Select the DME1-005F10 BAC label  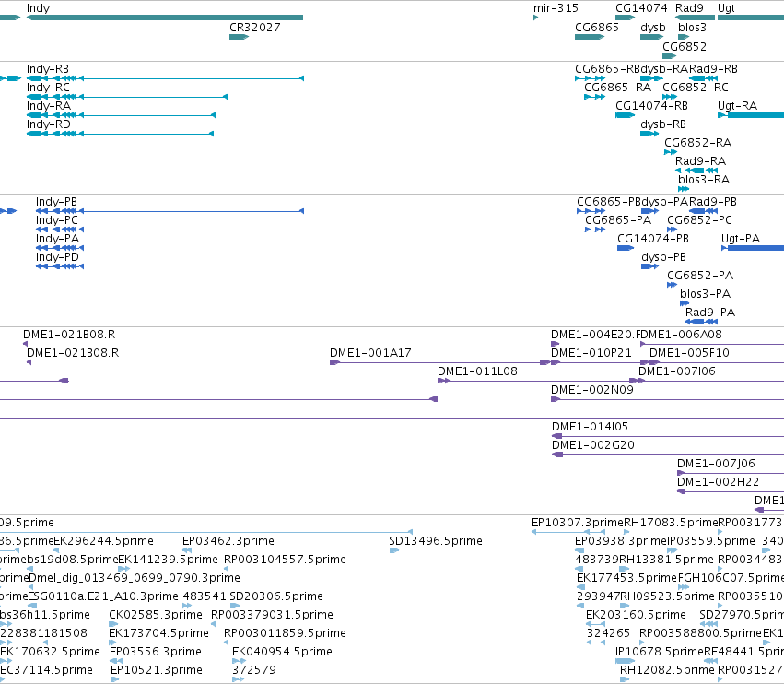pos(689,353)
